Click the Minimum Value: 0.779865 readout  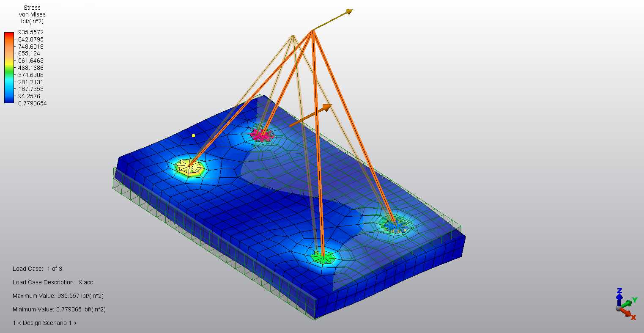(59, 309)
